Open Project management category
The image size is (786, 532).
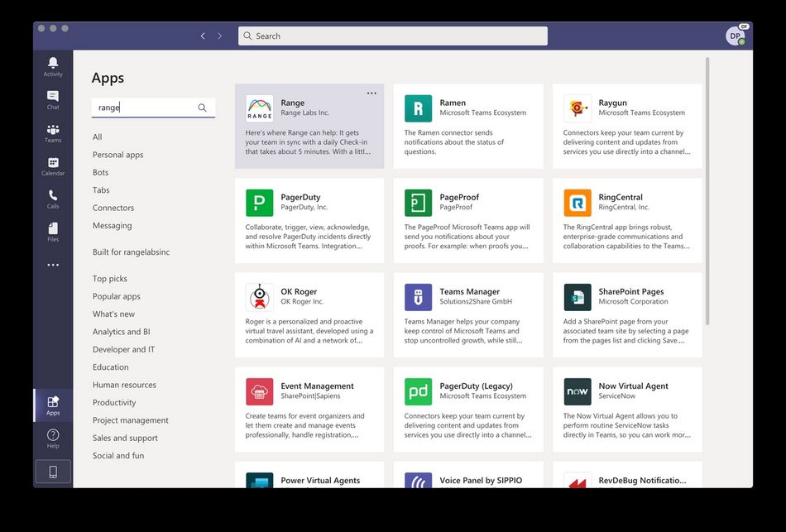(x=131, y=420)
